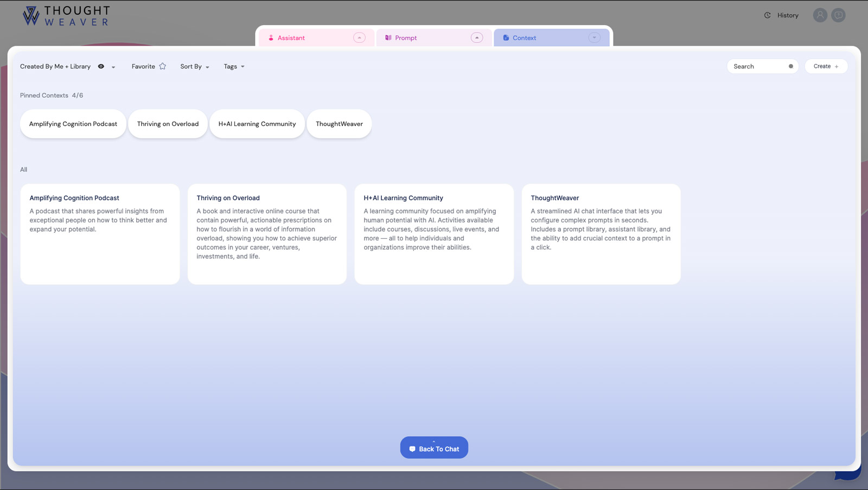This screenshot has width=868, height=490.
Task: Click the Favorite label
Action: click(x=143, y=66)
